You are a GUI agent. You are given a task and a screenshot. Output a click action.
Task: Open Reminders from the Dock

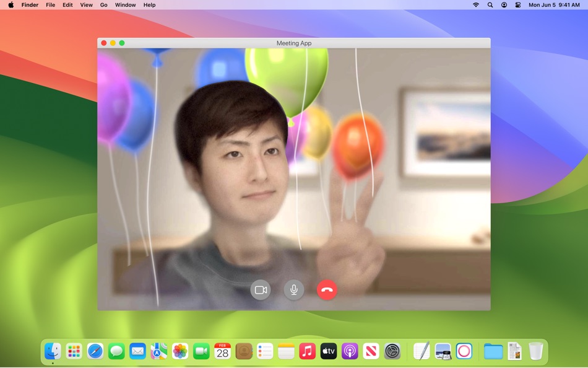[x=264, y=351]
